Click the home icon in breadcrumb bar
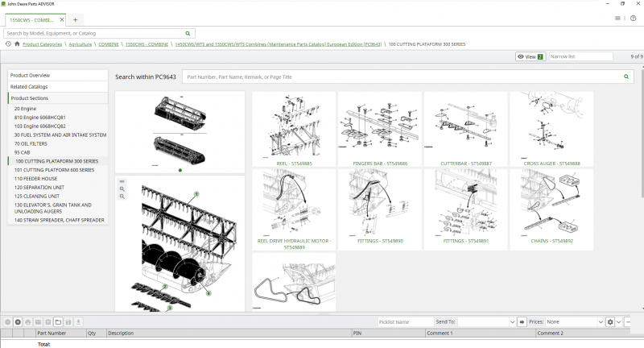The width and height of the screenshot is (644, 348). coord(17,44)
